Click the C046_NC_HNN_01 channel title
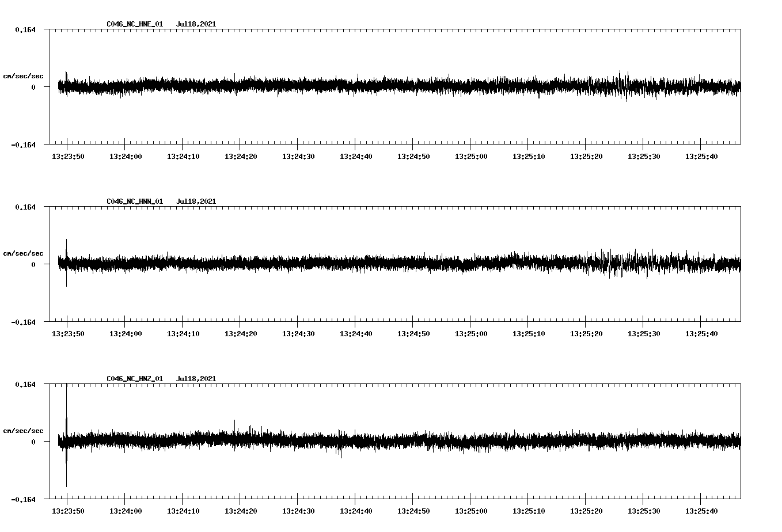The image size is (782, 532). click(135, 202)
